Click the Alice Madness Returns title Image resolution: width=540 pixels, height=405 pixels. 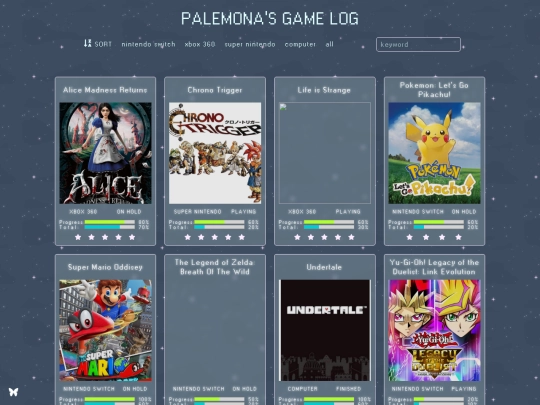point(105,90)
